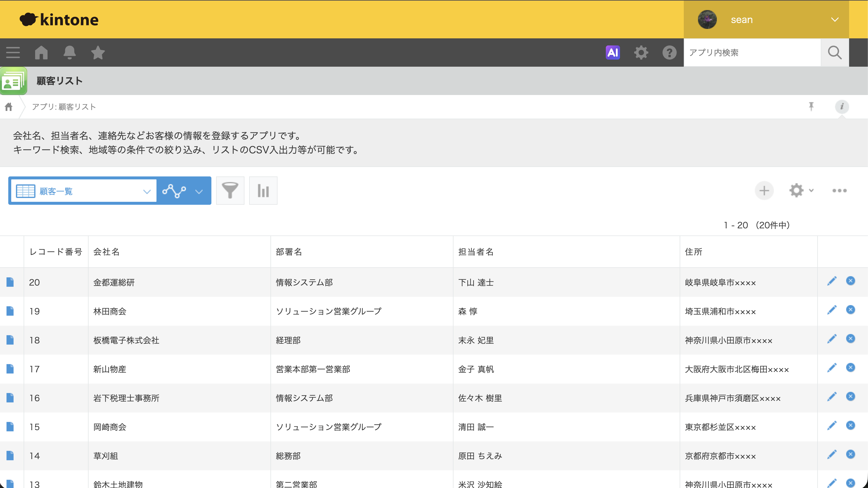Click company name 新山物産
This screenshot has width=868, height=488.
click(x=110, y=369)
